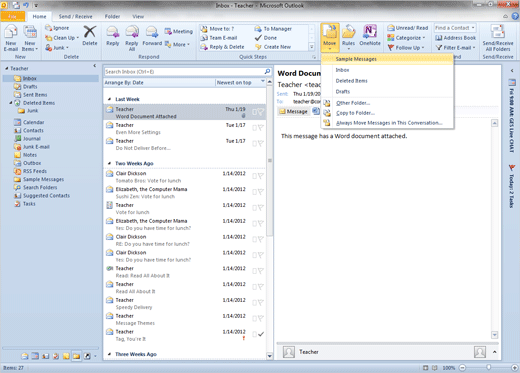This screenshot has height=373, width=520.
Task: Click the Ignore conversation icon
Action: (x=49, y=28)
